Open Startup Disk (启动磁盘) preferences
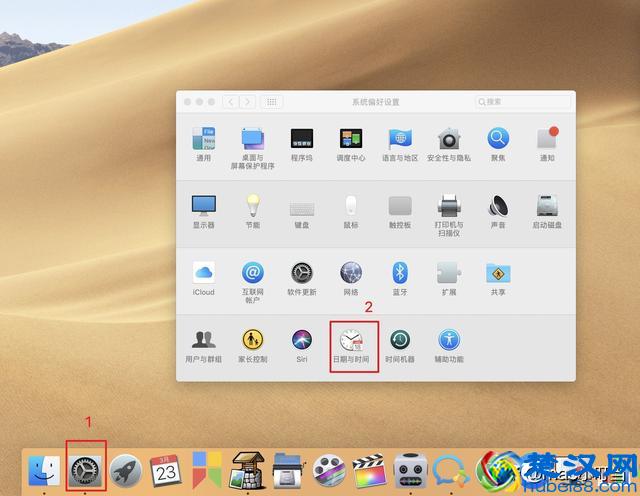640x496 pixels. tap(547, 211)
